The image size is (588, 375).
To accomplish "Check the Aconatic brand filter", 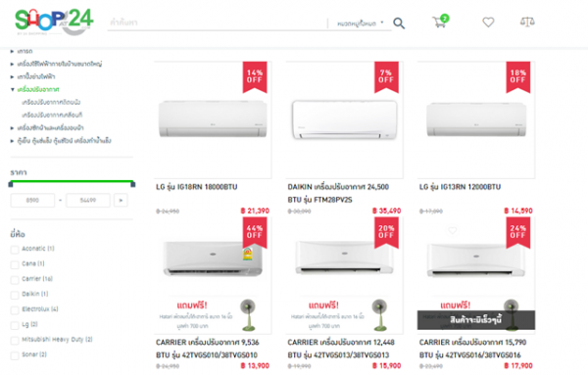I will (x=15, y=250).
